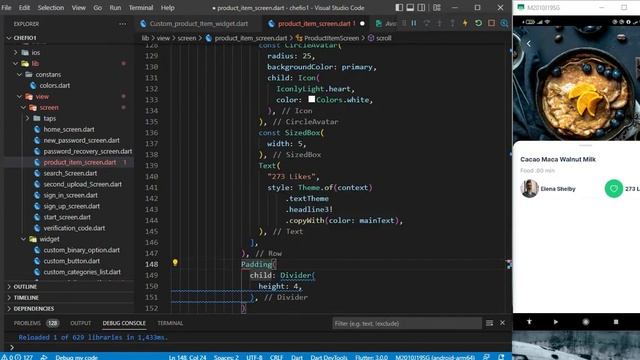The width and height of the screenshot is (640, 360).
Task: Open the View menu
Action: 79,7
